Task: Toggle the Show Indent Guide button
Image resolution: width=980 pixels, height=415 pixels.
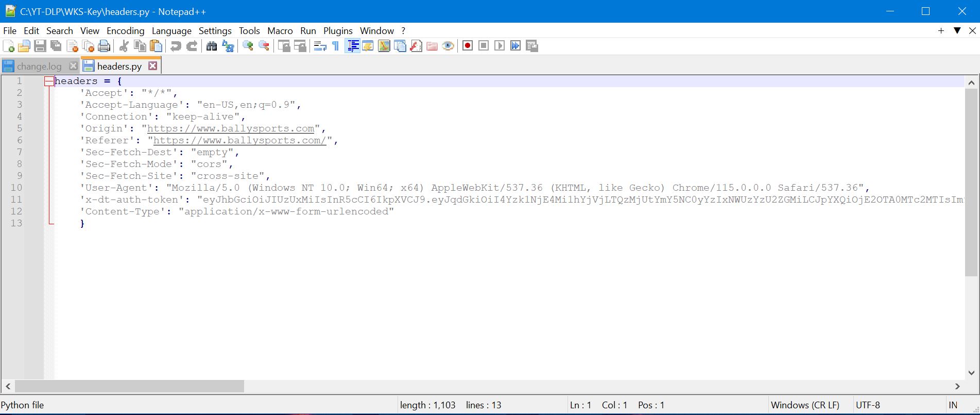Action: [x=353, y=46]
